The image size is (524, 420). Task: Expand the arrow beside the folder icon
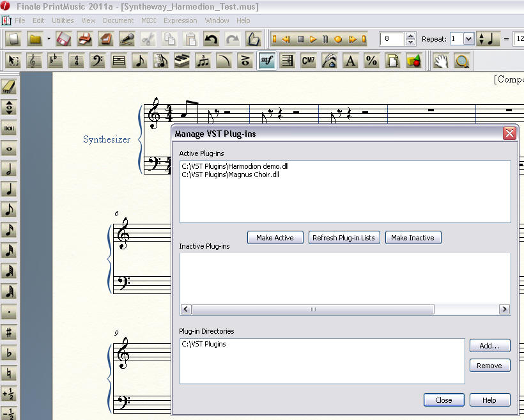click(x=49, y=39)
